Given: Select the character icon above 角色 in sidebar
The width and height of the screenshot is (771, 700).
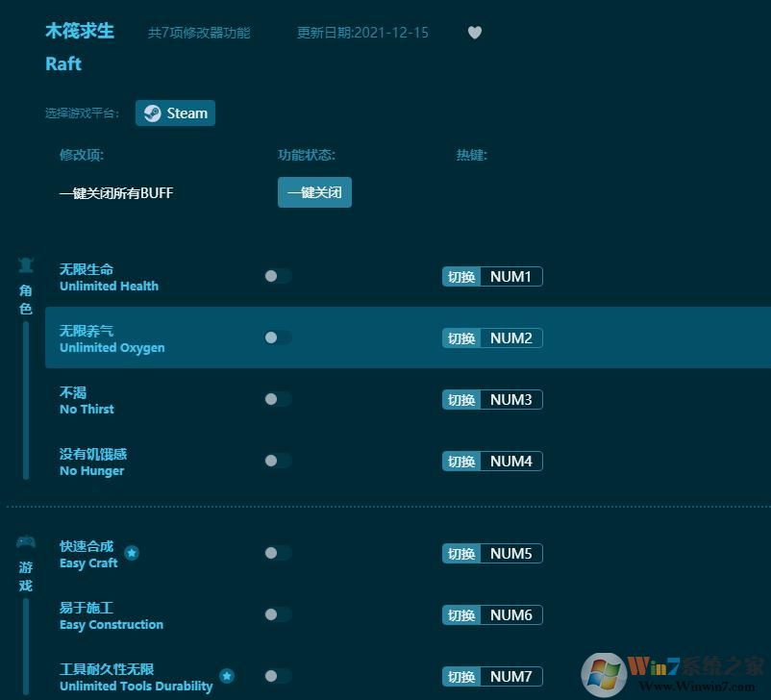Looking at the screenshot, I should 26,264.
